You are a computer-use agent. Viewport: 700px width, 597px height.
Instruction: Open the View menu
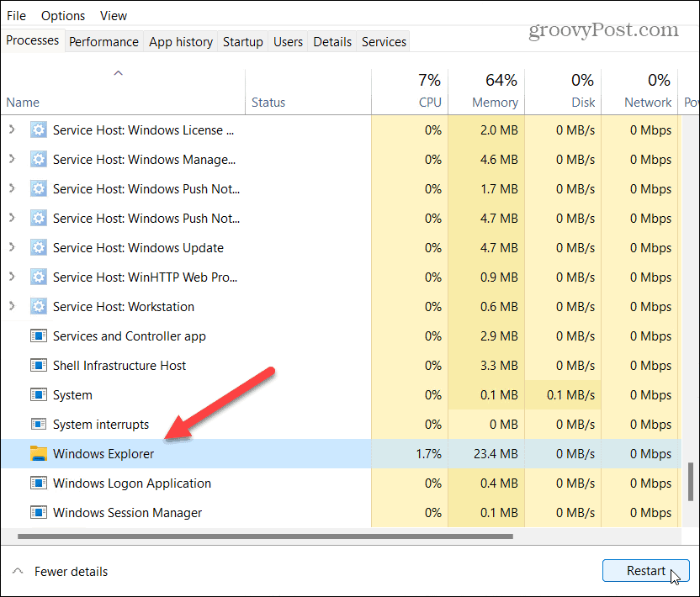click(x=114, y=16)
